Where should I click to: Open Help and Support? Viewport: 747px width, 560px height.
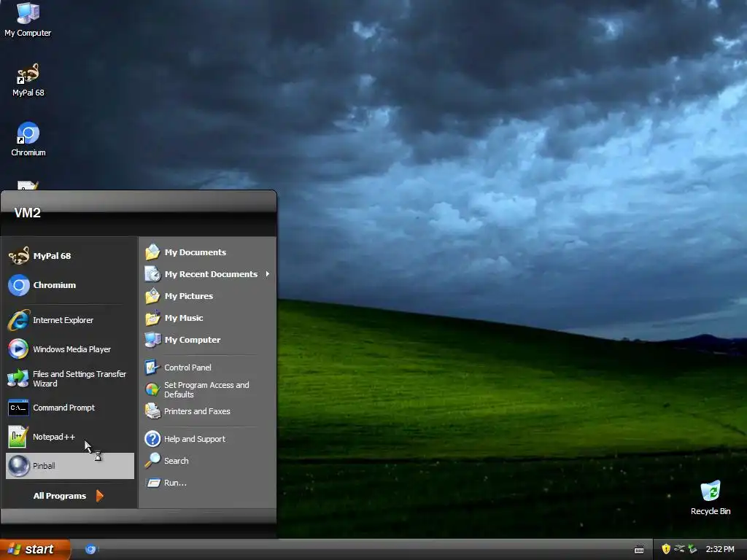pos(207,439)
